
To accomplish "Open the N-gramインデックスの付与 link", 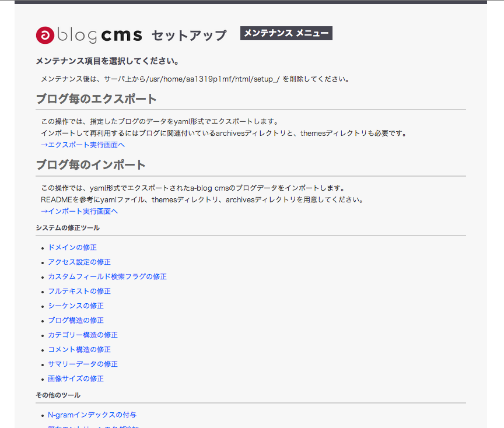I will 92,415.
